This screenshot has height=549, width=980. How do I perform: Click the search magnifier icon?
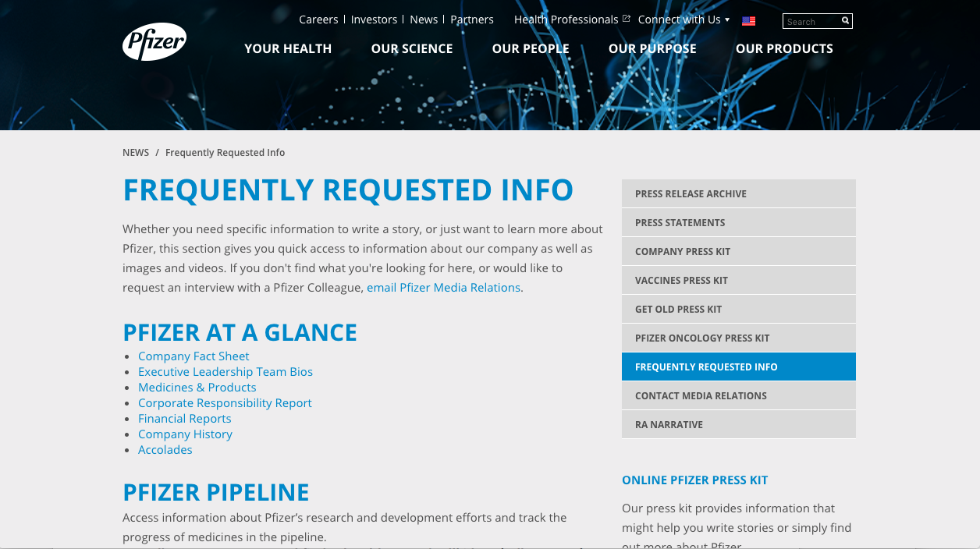[x=845, y=21]
